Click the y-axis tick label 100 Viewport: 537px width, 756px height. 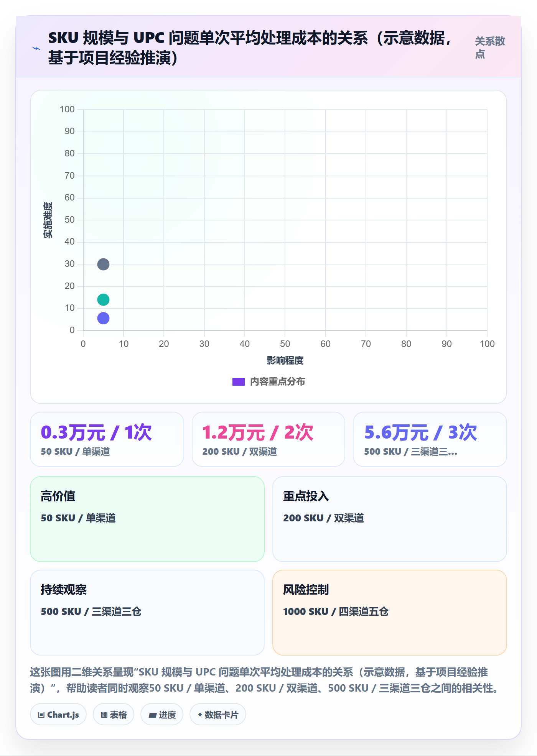(67, 109)
